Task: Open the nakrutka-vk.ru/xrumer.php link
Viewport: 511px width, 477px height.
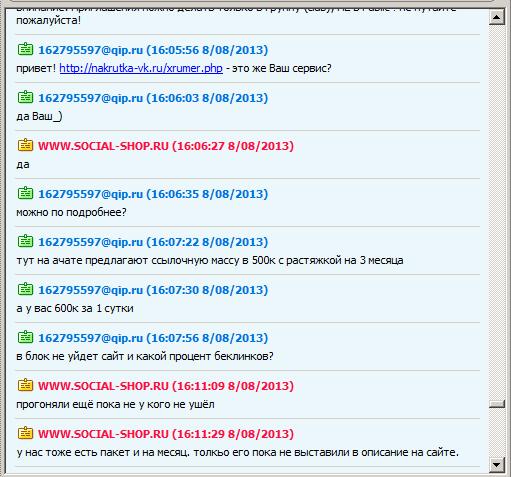Action: 141,68
